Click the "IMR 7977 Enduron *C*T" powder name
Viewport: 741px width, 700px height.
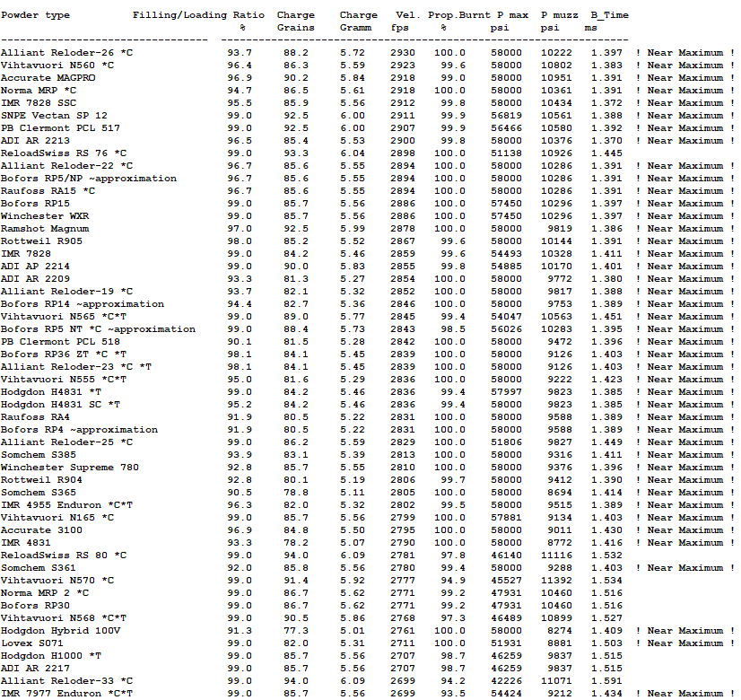[66, 694]
